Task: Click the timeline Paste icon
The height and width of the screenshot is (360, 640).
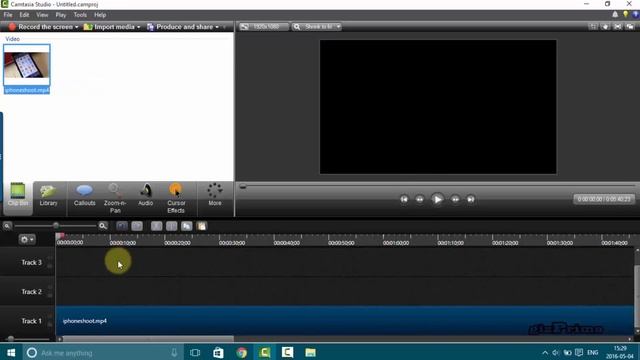Action: tap(202, 226)
